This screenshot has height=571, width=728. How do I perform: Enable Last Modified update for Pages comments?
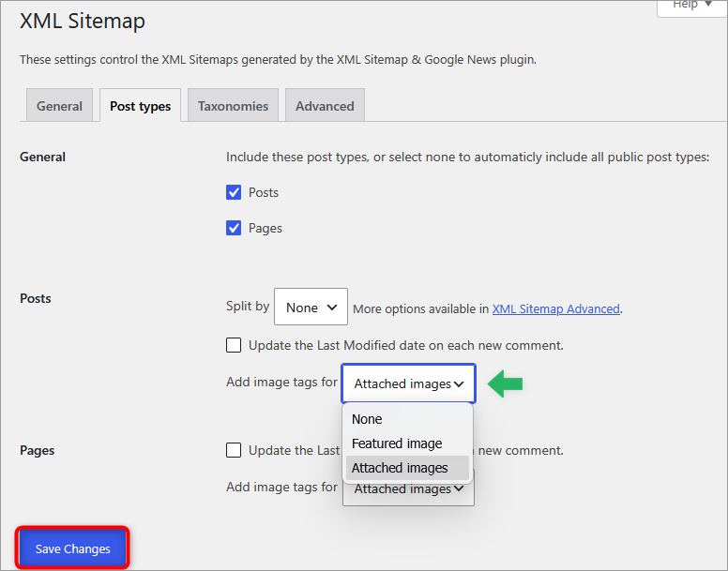234,450
